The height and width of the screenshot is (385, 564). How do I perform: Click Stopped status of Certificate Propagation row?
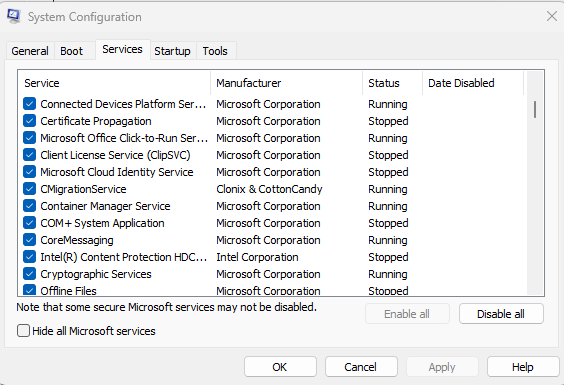[388, 121]
